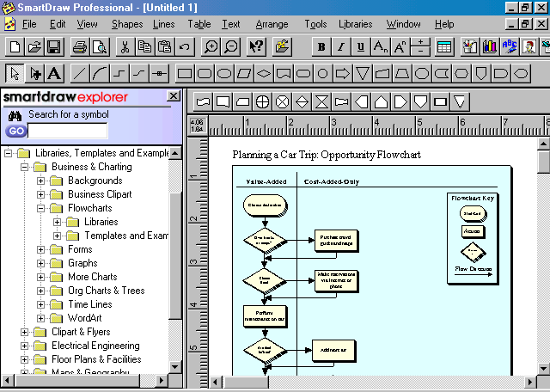The height and width of the screenshot is (392, 550).
Task: Open the Shapes menu
Action: click(127, 24)
